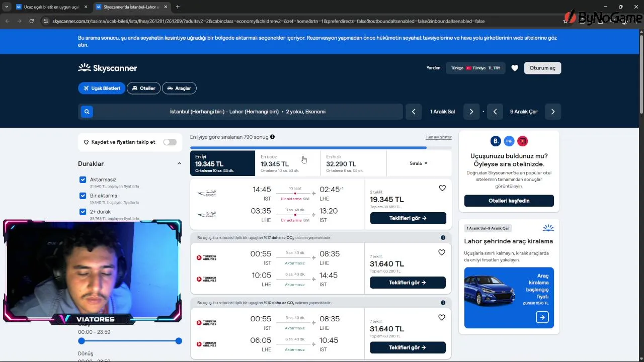Click left handle of Gidiş time slider

tap(82, 341)
